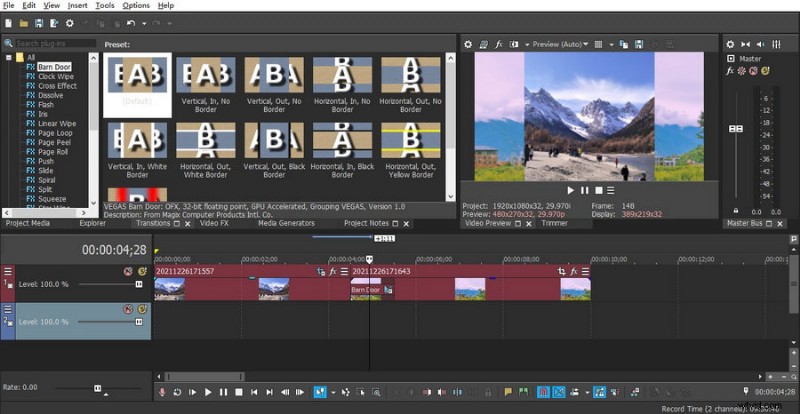Stop timeline playback
Viewport: 800px width, 414px height.
239,392
